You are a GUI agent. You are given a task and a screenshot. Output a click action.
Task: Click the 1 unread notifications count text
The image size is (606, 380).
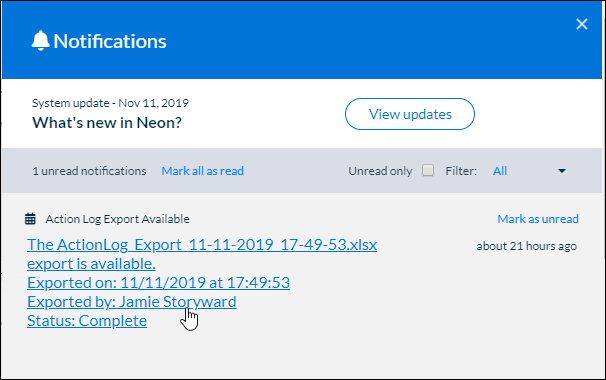89,171
